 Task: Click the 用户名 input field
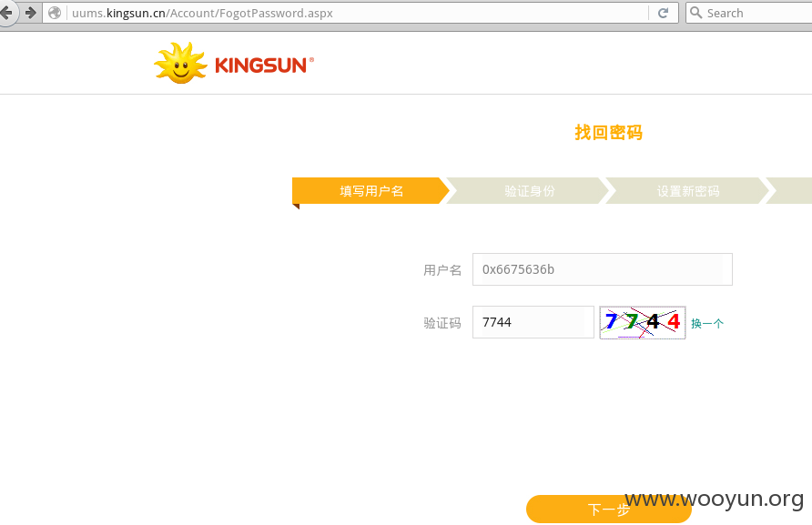pos(603,269)
